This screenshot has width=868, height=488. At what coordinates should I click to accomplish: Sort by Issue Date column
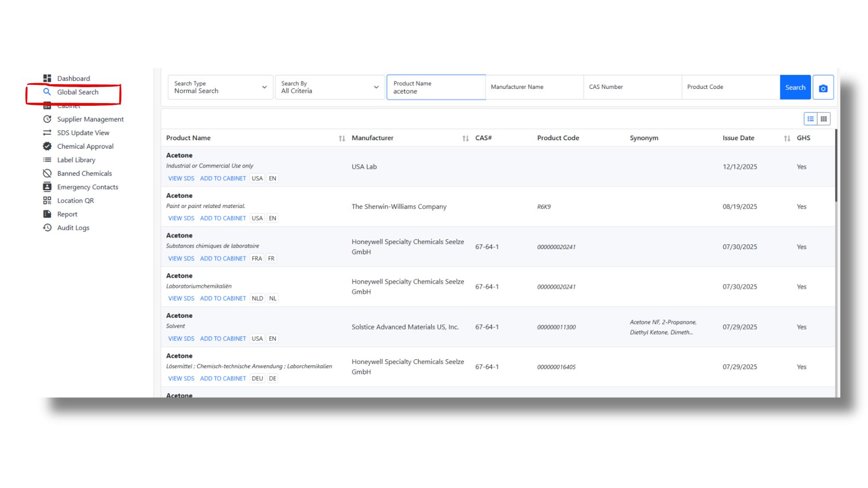[787, 138]
